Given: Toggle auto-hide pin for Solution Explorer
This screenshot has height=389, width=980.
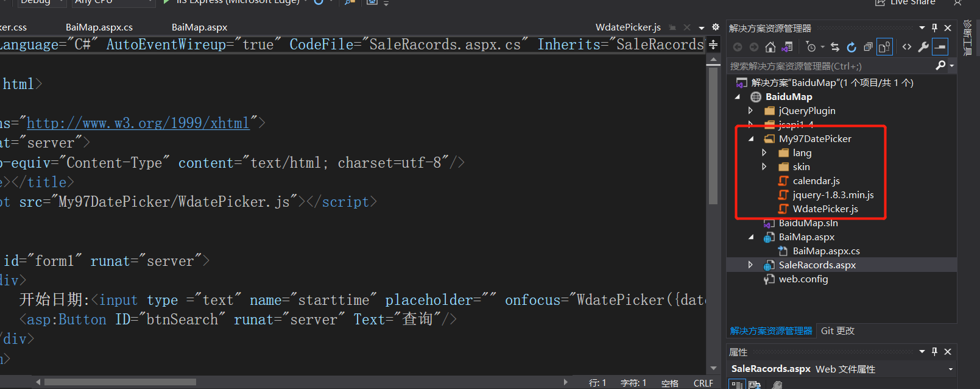Looking at the screenshot, I should 934,28.
